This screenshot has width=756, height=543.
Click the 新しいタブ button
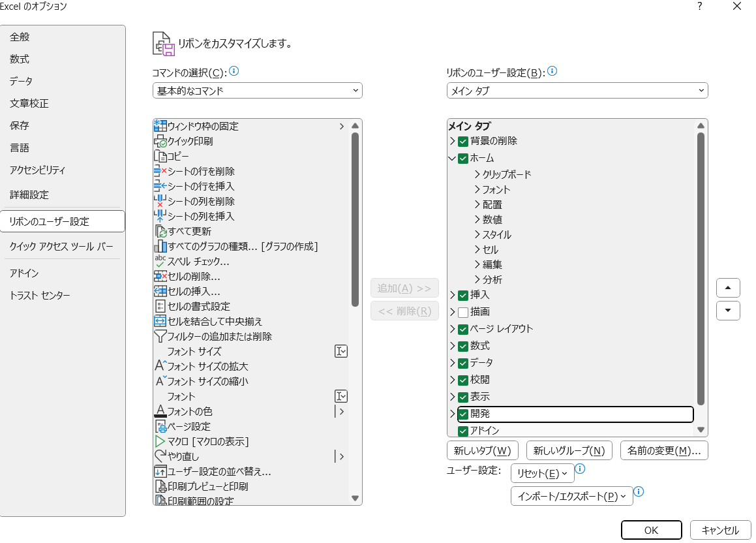coord(482,450)
